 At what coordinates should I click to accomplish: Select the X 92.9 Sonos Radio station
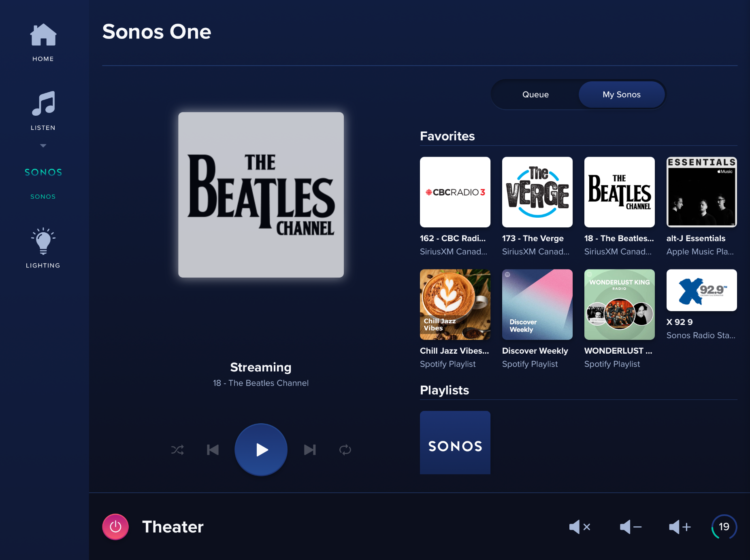(x=701, y=290)
